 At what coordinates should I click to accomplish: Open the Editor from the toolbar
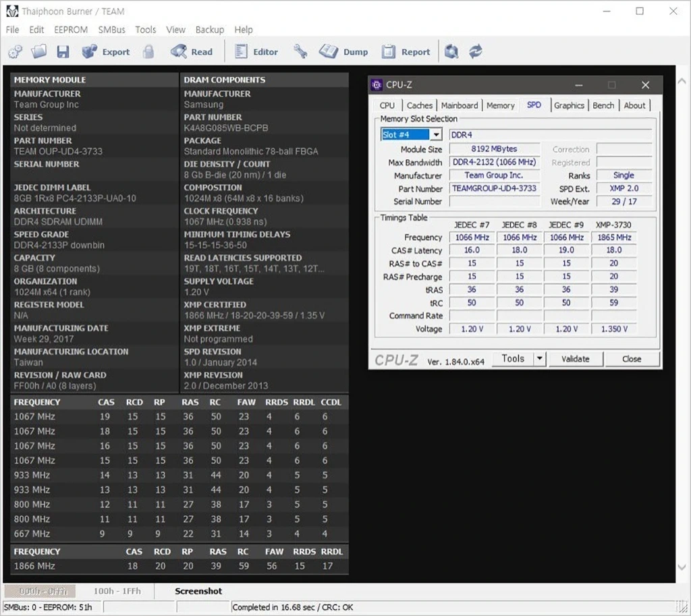[256, 51]
